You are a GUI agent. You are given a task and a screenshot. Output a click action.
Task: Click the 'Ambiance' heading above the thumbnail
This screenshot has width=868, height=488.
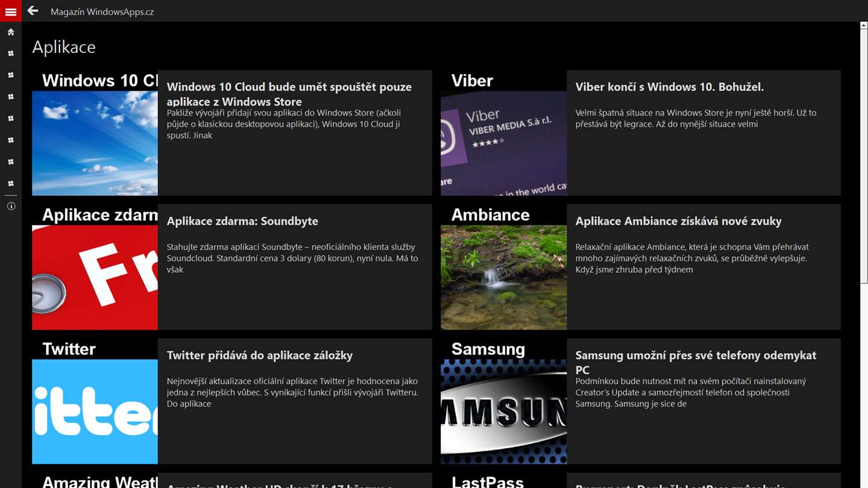[x=490, y=215]
